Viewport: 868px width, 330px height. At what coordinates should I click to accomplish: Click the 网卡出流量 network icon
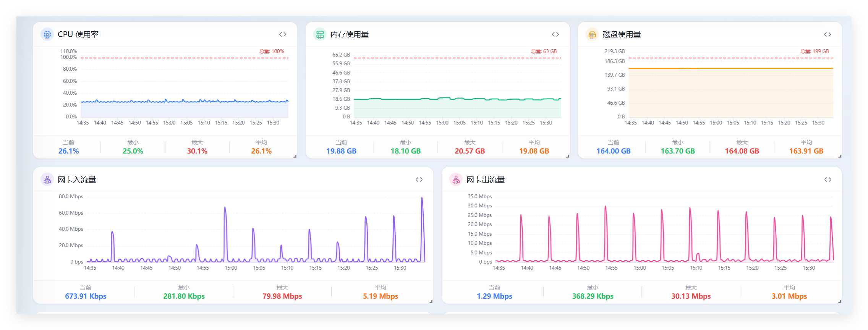pyautogui.click(x=456, y=180)
